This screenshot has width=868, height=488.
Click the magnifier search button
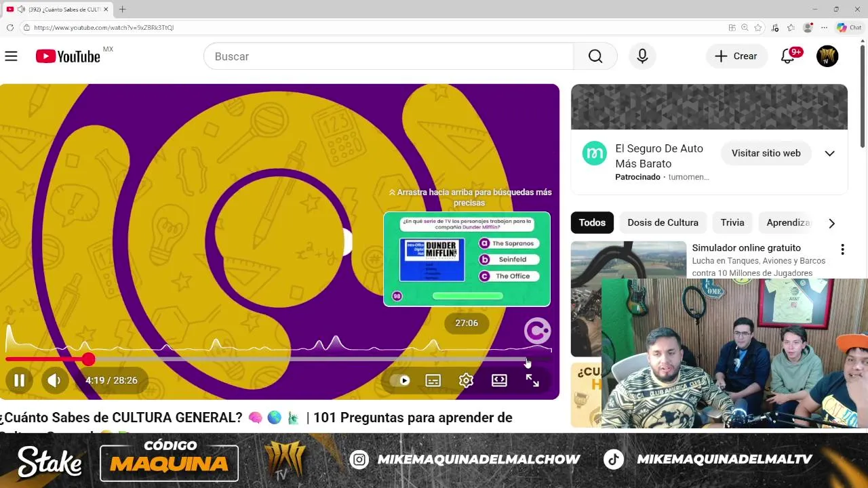(595, 56)
